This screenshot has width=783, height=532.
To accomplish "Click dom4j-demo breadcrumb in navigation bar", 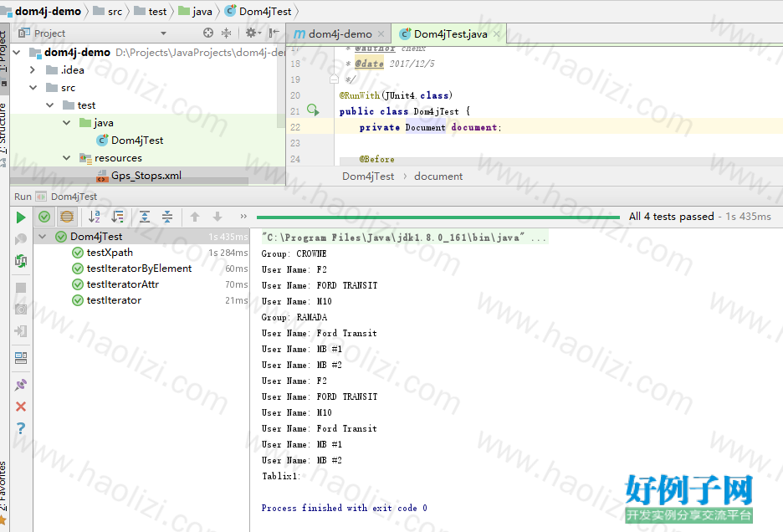I will tap(40, 11).
